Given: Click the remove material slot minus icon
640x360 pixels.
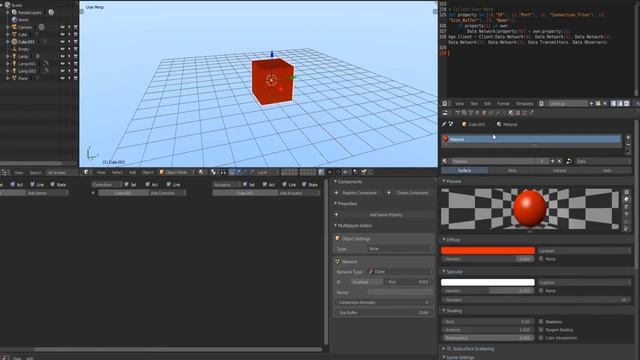Looking at the screenshot, I should pos(628,144).
